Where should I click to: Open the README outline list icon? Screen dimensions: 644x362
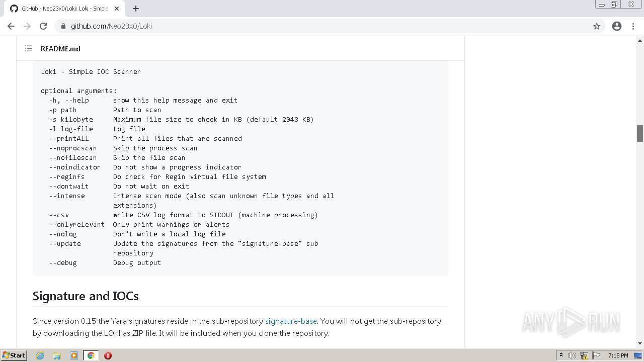click(x=29, y=49)
